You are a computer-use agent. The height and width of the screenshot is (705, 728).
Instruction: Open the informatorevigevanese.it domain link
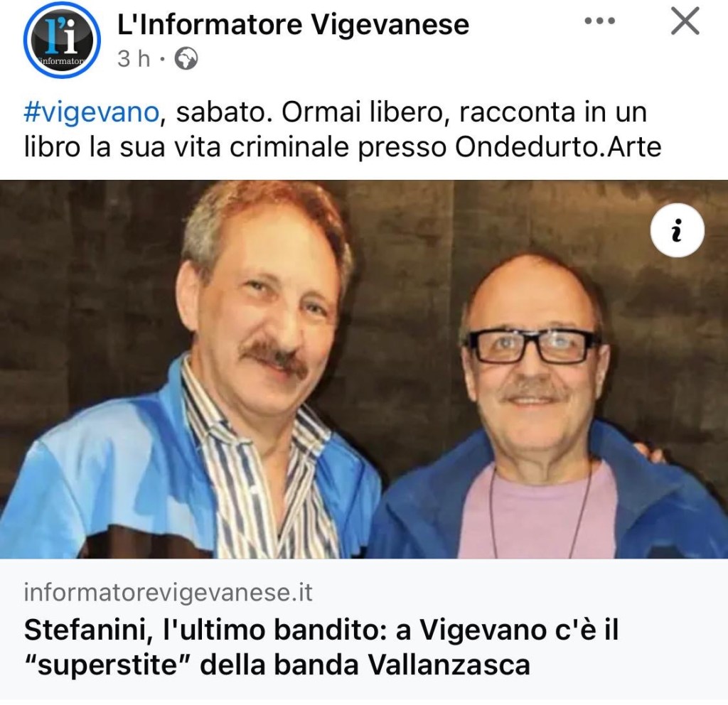pyautogui.click(x=168, y=592)
